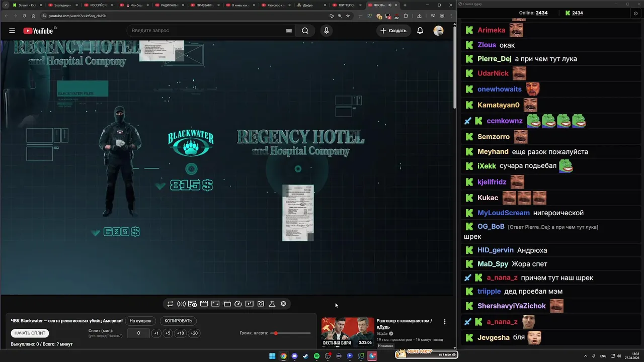Open the вДудь channel link
Viewport: 644px width, 362px height.
tap(382, 333)
